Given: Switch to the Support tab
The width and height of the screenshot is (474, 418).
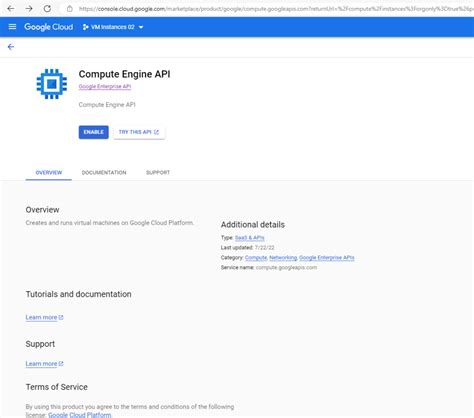Looking at the screenshot, I should point(158,172).
